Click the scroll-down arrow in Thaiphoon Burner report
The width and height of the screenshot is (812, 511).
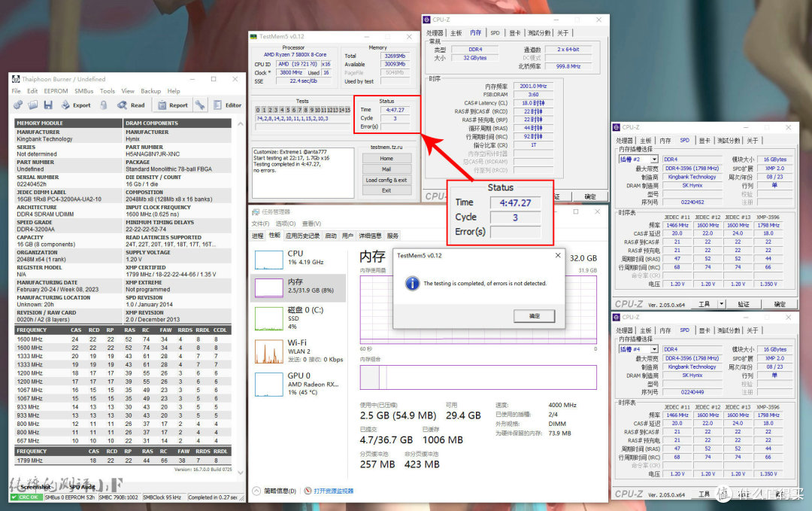tap(241, 472)
